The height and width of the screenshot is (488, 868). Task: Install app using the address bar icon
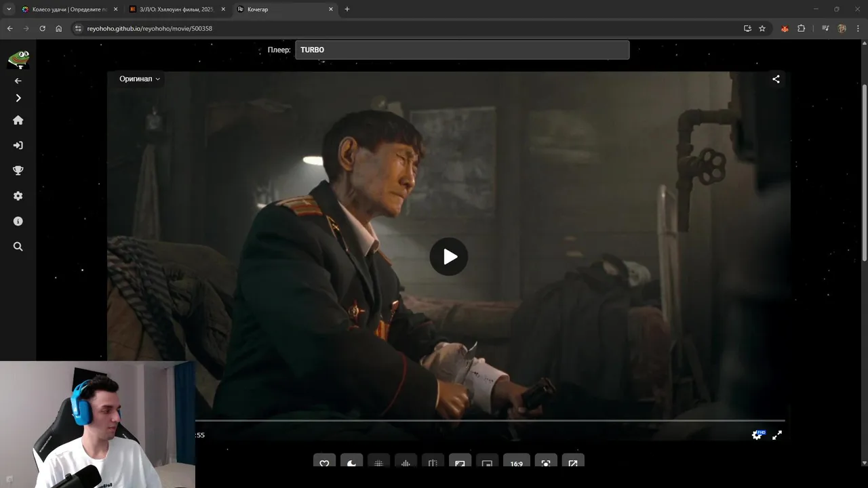(x=747, y=28)
